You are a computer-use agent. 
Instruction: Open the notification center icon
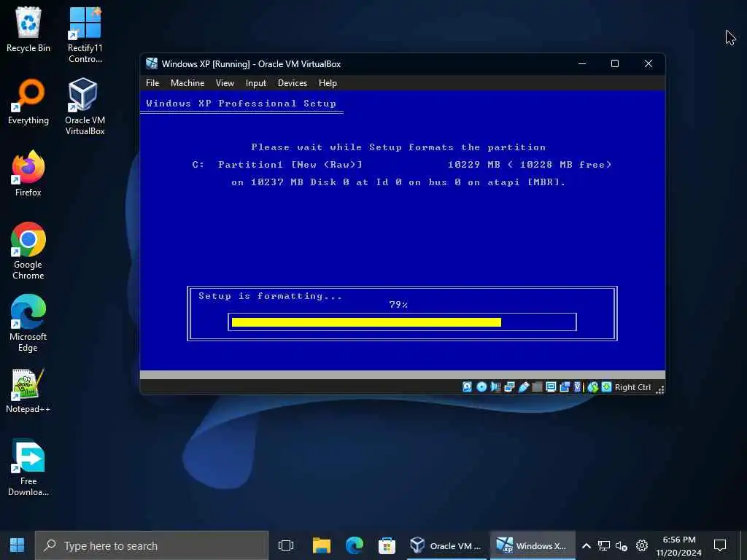pyautogui.click(x=720, y=545)
